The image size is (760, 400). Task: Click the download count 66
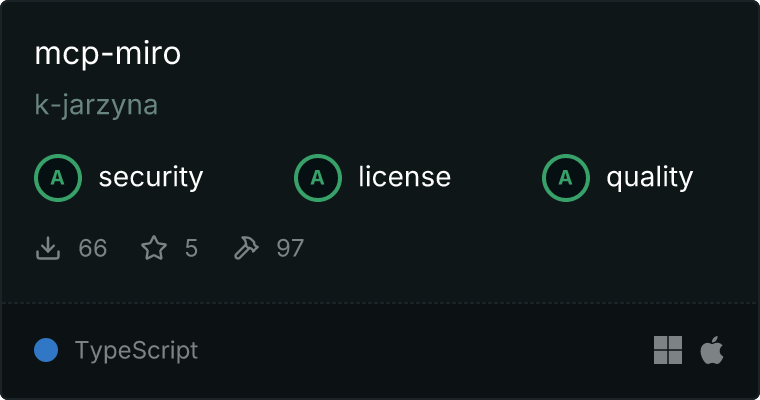[93, 248]
